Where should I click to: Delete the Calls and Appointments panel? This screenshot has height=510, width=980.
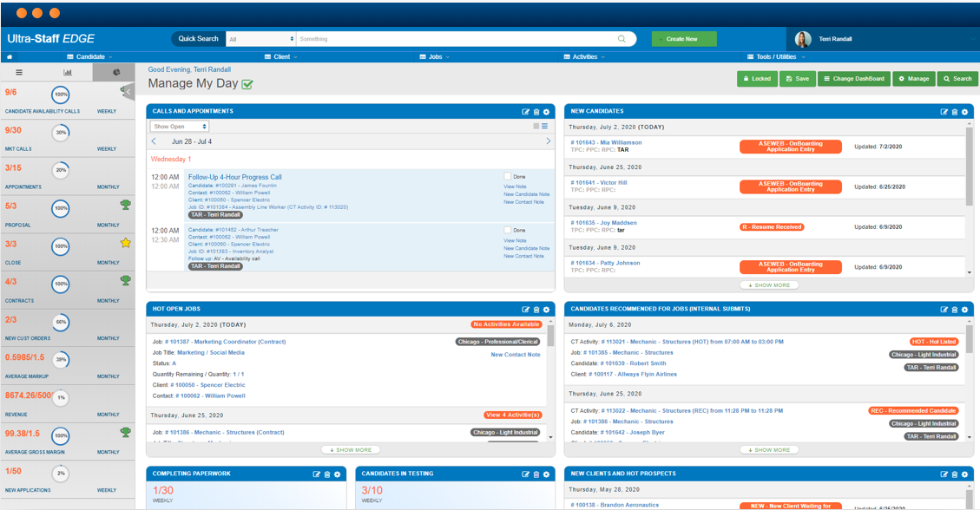536,112
